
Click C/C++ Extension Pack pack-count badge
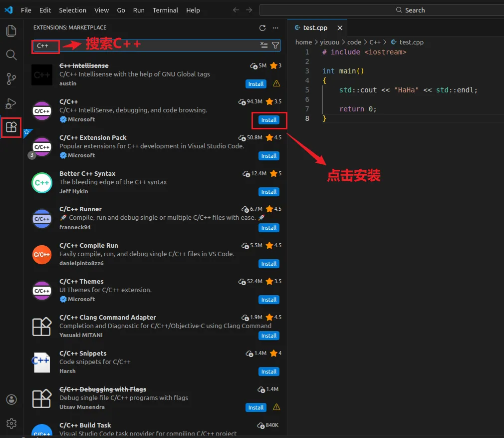coord(31,155)
